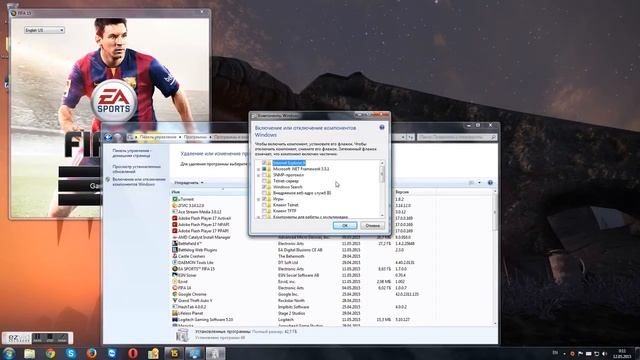This screenshot has width=640, height=360.
Task: Open TeamViewer from the taskbar
Action: click(x=112, y=353)
